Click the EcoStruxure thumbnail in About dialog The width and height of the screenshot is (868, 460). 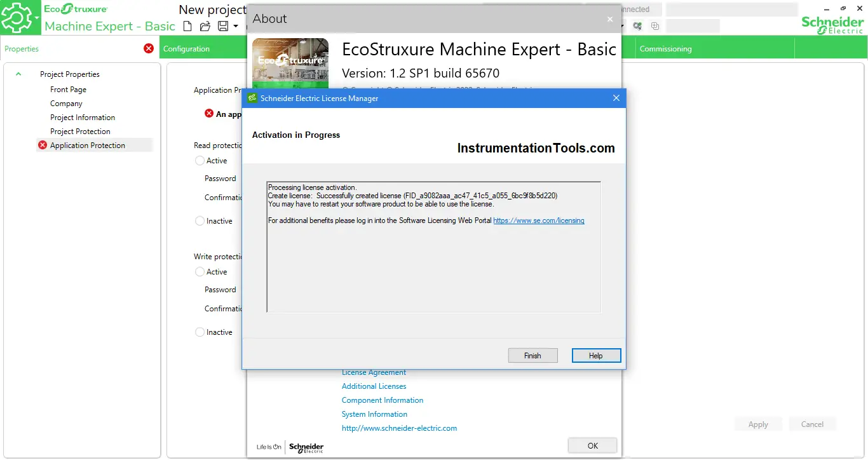[x=290, y=64]
